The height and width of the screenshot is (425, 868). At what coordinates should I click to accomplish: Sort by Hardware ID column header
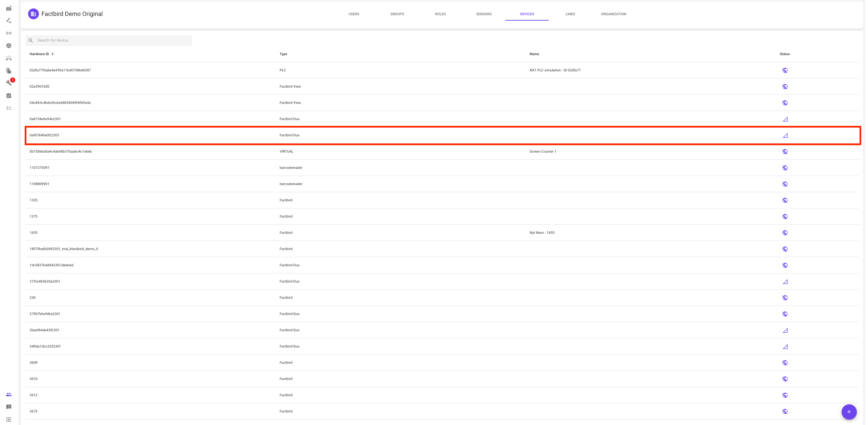39,54
